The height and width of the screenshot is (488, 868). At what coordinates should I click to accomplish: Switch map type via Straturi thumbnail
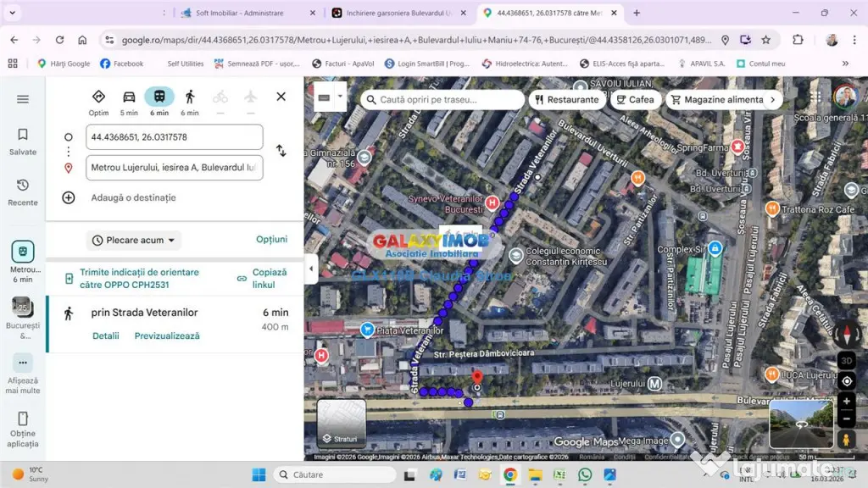coord(341,423)
